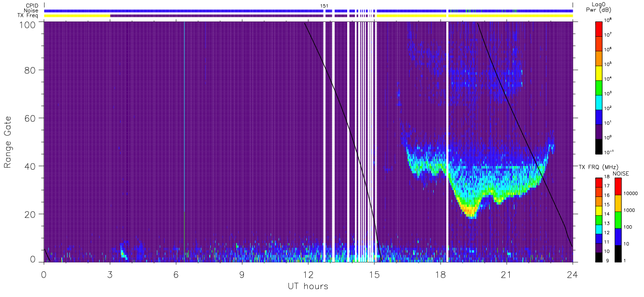Screen dimensions: 644x297
Task: Click x-axis tick label "6"
Action: (x=176, y=274)
